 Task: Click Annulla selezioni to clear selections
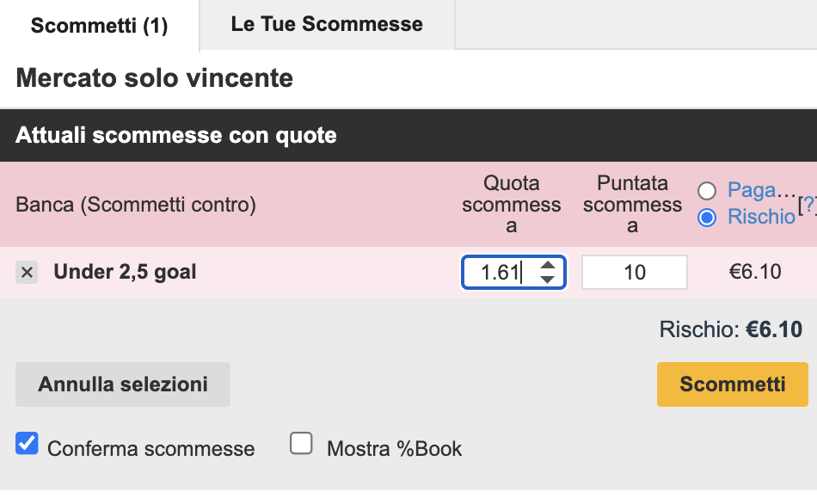coord(122,384)
